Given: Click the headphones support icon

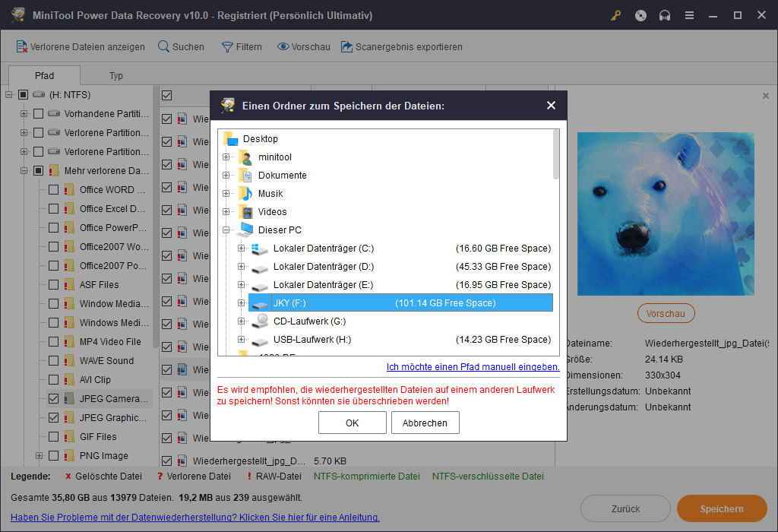Looking at the screenshot, I should [665, 15].
